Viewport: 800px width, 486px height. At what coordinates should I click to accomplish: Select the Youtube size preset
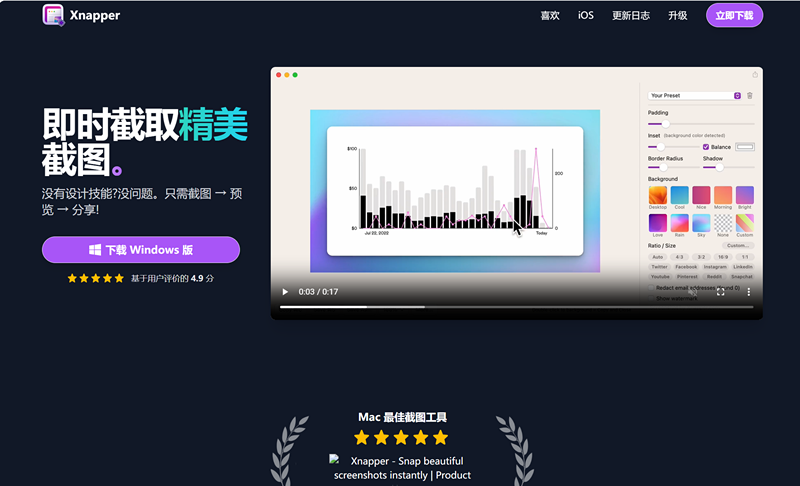660,276
